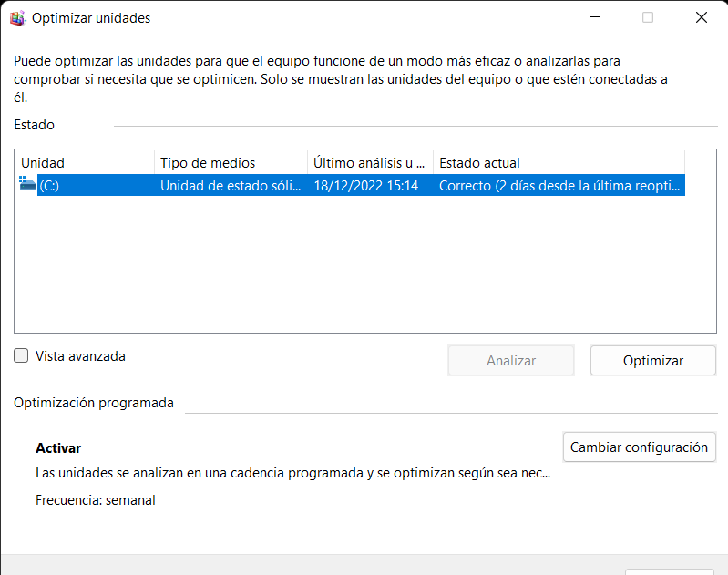Minimize the Optimizar unidades window
This screenshot has height=575, width=728.
[595, 17]
